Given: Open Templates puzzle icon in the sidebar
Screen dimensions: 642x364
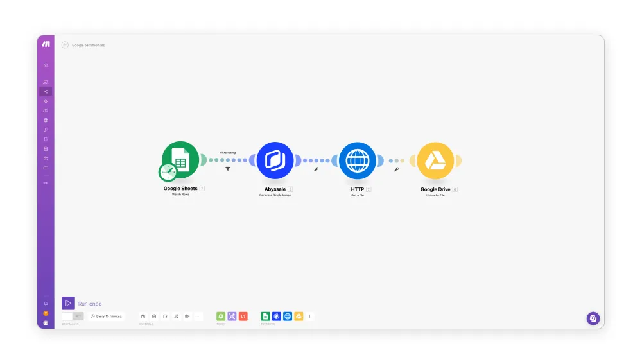Looking at the screenshot, I should point(46,101).
